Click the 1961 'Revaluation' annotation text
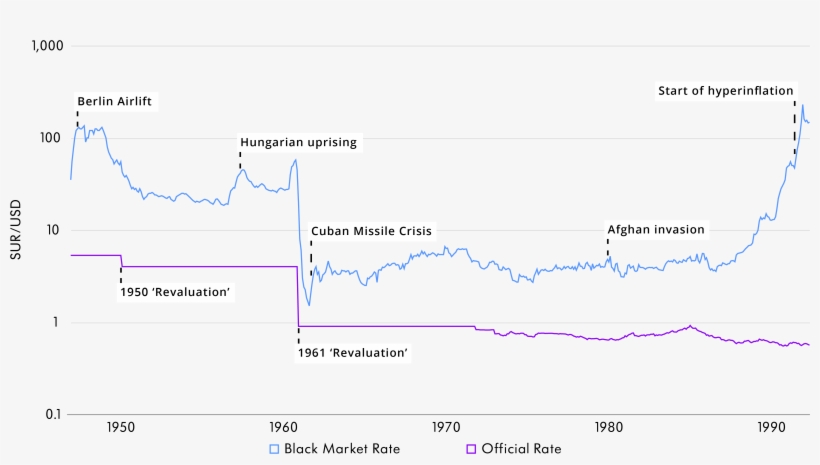Image resolution: width=820 pixels, height=465 pixels. (354, 352)
